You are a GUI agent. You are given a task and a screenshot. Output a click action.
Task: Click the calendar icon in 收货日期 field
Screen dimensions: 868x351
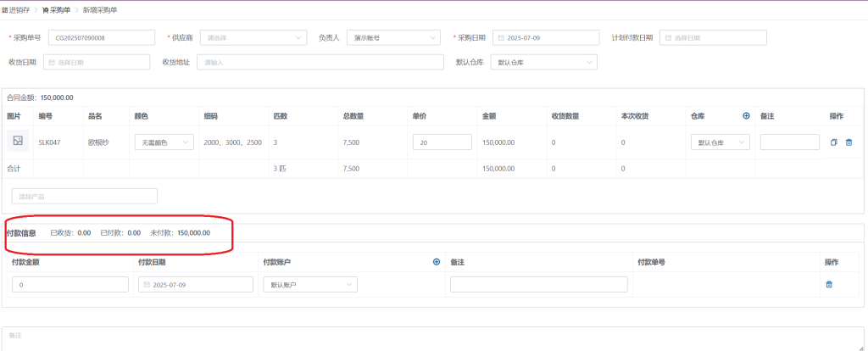(x=52, y=63)
